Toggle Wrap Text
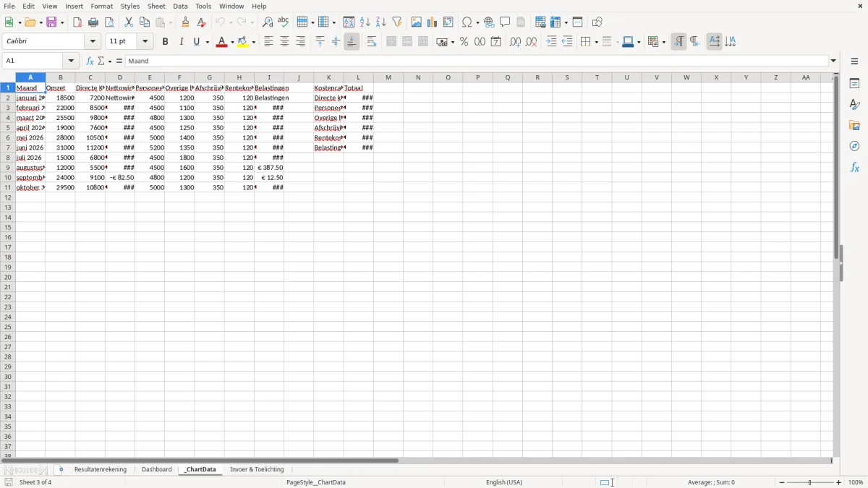The height and width of the screenshot is (488, 868). tap(372, 42)
